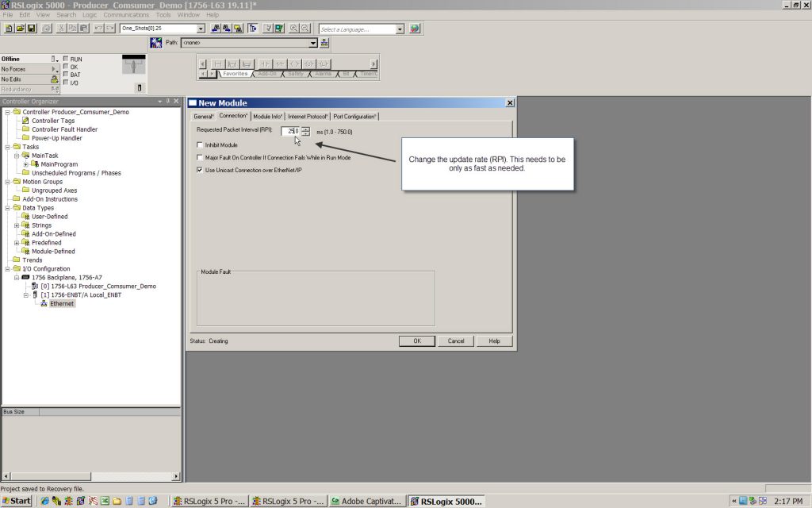Click the Requested Packet Interval input field
This screenshot has width=812, height=508.
[292, 132]
